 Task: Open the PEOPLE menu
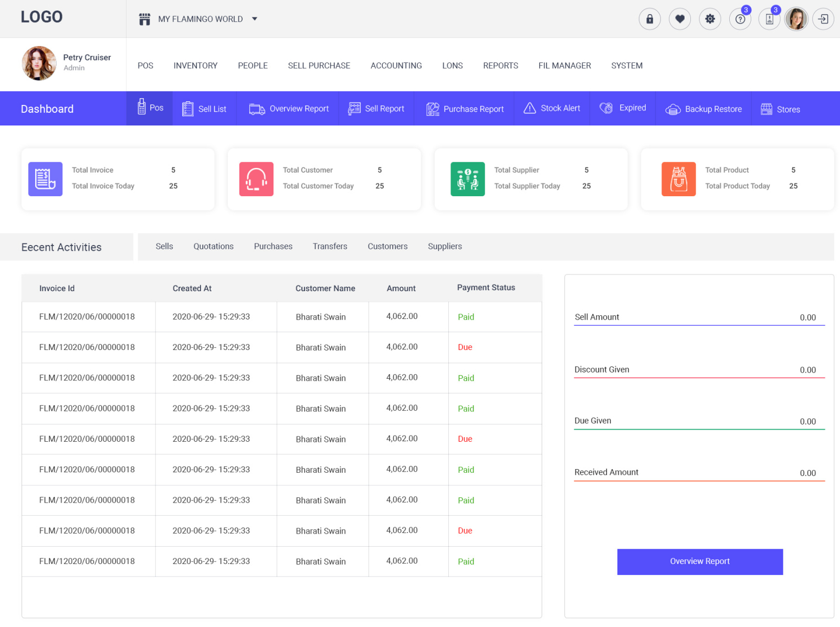253,66
